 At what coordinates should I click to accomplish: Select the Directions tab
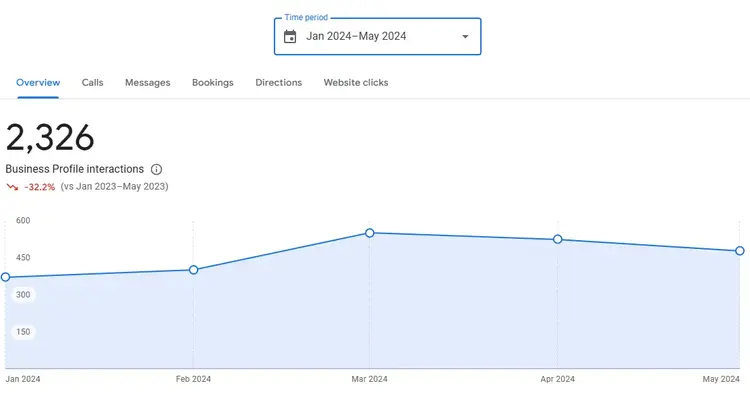click(279, 83)
